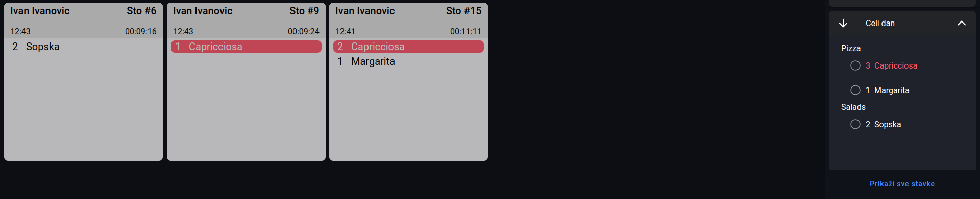Screen dimensions: 980x199
Task: Select the 2 Sopska radio button
Action: click(855, 124)
